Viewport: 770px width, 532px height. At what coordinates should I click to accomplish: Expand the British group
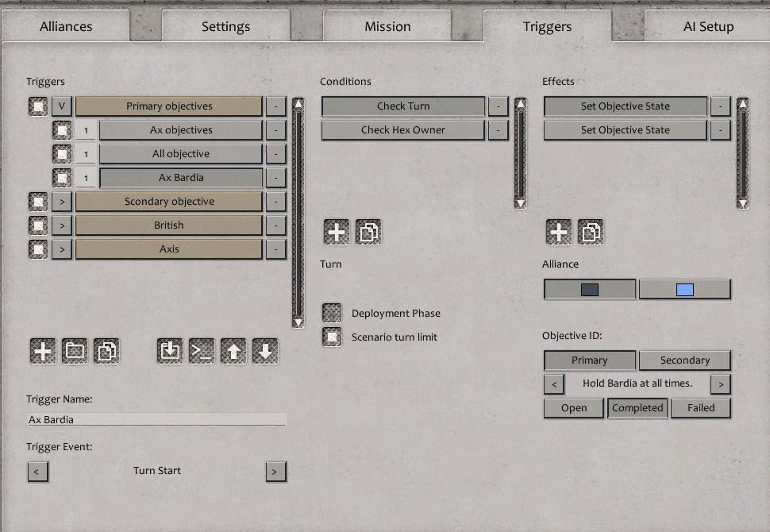[62, 226]
